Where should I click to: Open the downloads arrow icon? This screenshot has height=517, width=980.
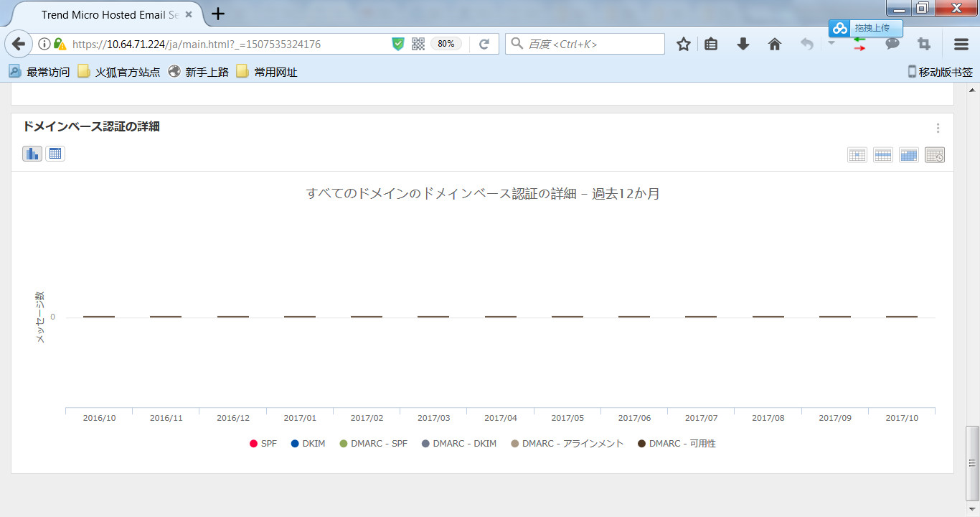[x=743, y=45]
